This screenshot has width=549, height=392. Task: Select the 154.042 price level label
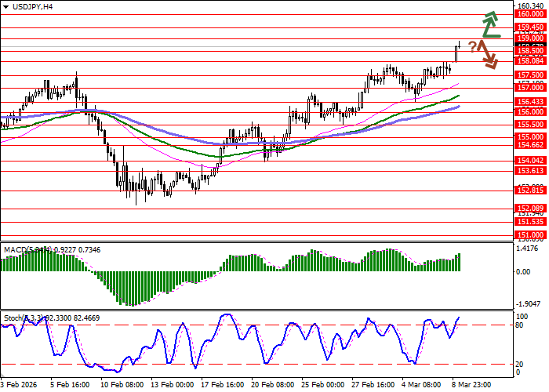click(530, 161)
